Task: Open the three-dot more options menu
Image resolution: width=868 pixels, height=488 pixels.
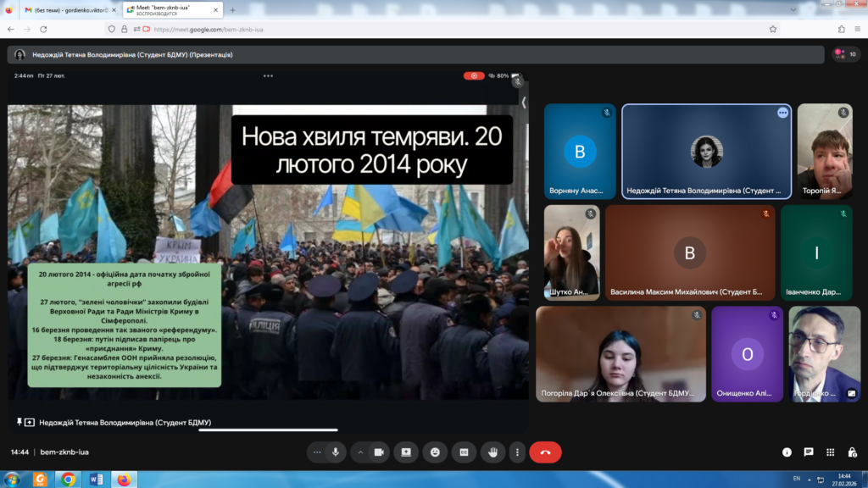Action: click(x=516, y=452)
